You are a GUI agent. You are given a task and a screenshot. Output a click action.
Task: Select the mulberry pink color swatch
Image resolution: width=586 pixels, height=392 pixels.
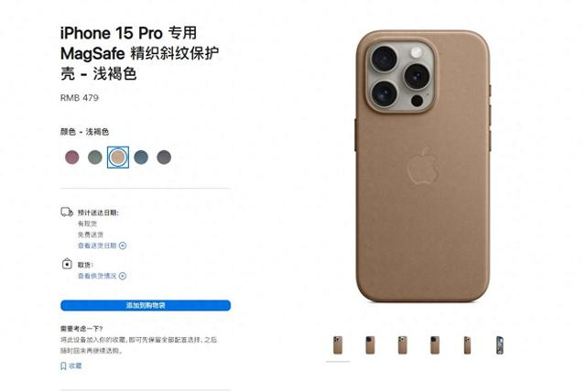click(x=72, y=158)
